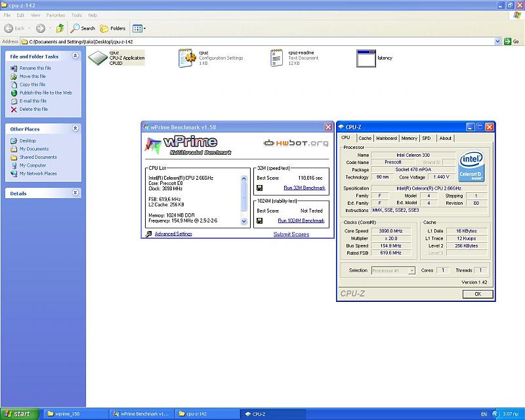
Task: Click the Shared Documents folder icon
Action: coord(14,157)
